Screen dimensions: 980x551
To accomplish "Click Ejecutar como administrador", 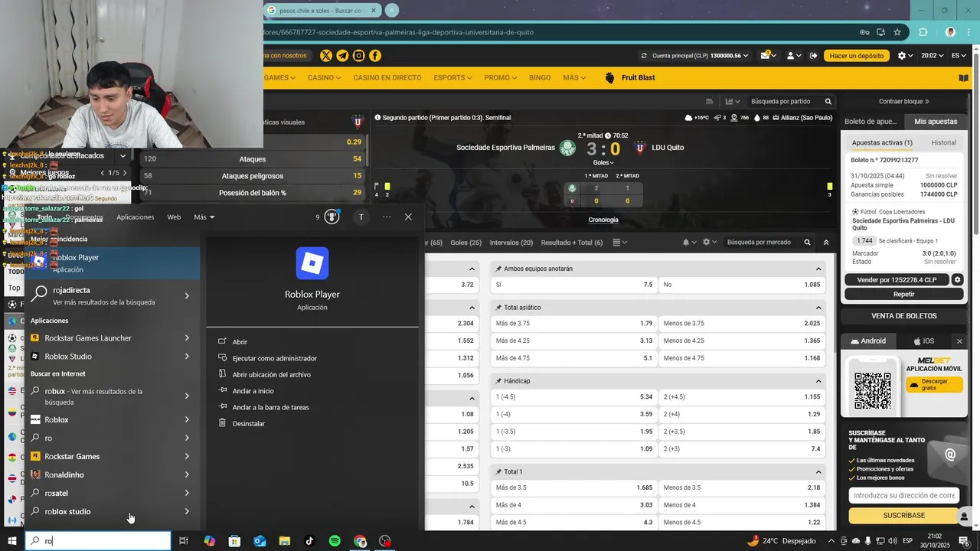I will 274,358.
